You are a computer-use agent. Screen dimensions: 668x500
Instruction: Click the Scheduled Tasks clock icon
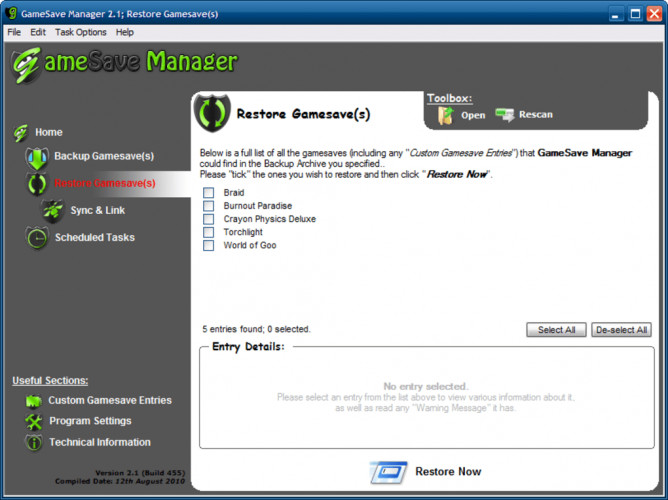pyautogui.click(x=37, y=238)
